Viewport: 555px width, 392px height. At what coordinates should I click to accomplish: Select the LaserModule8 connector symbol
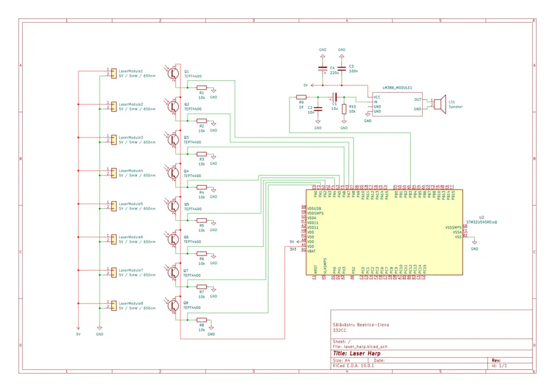(114, 306)
